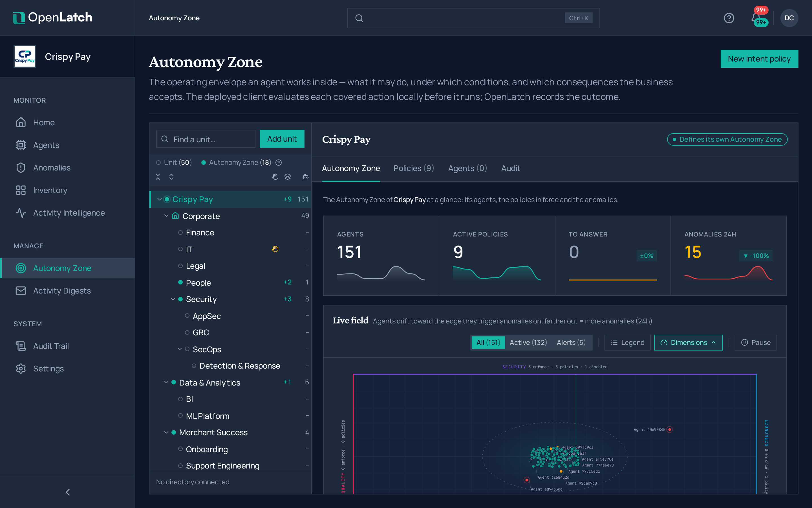The width and height of the screenshot is (812, 508).
Task: Collapse the Data & Analytics tree node
Action: coord(166,382)
